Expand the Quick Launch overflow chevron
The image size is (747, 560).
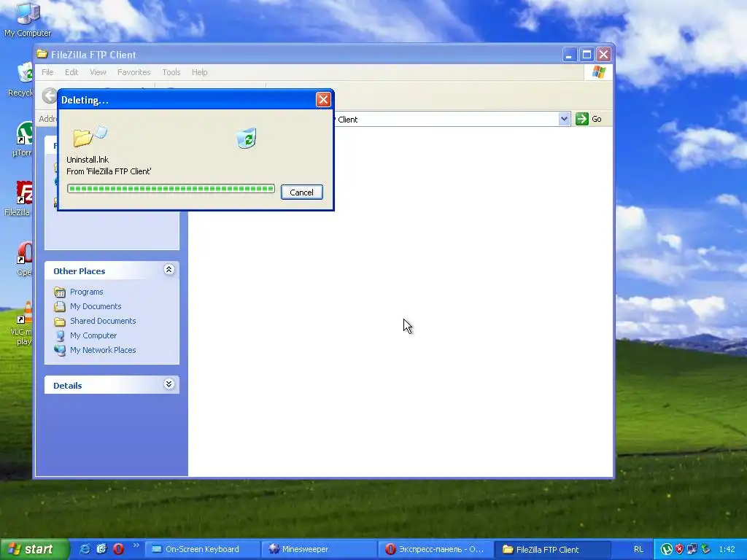[136, 545]
